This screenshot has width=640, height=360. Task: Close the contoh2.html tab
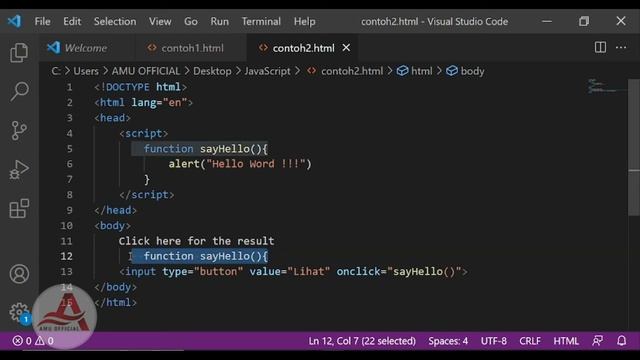click(x=346, y=48)
